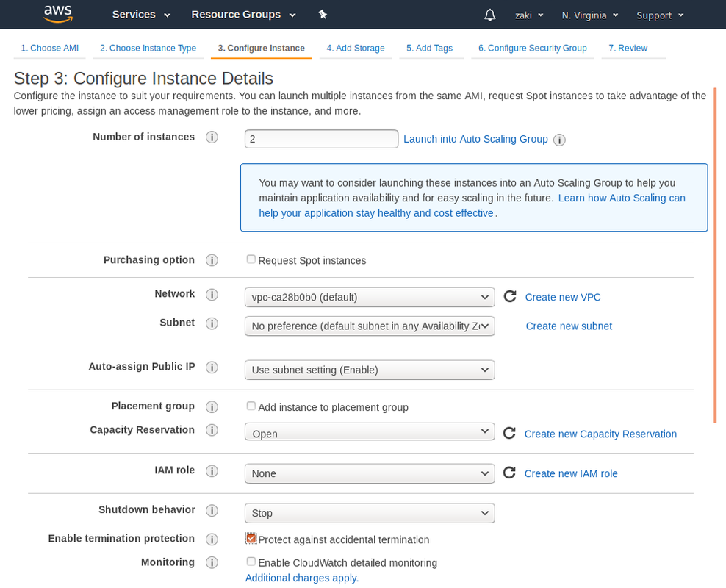Show info icon for Subnet
The height and width of the screenshot is (588, 726).
point(212,323)
